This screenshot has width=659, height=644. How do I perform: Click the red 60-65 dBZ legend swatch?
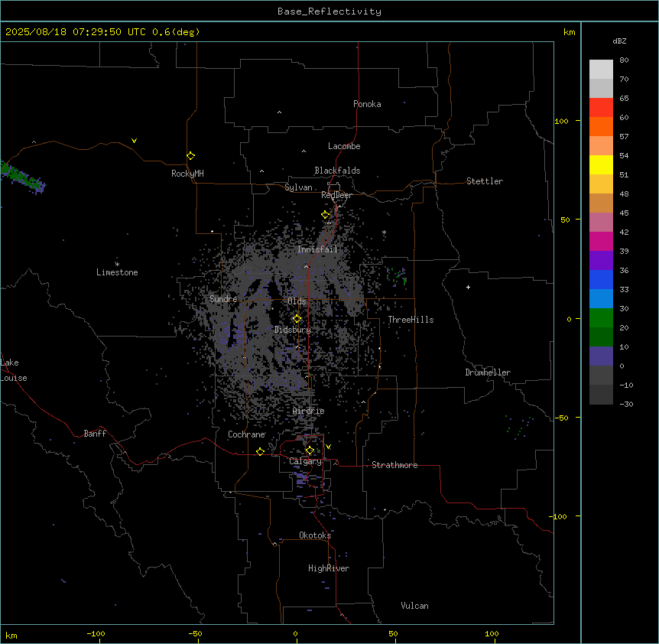(601, 107)
